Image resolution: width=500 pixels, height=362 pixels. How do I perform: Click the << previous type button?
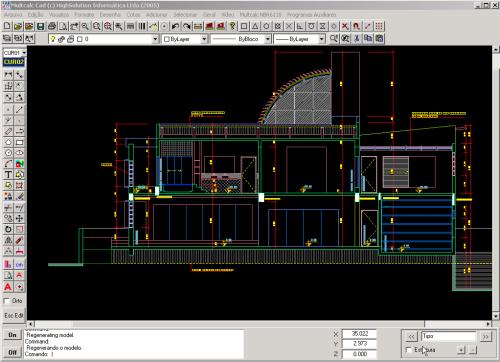tap(411, 337)
